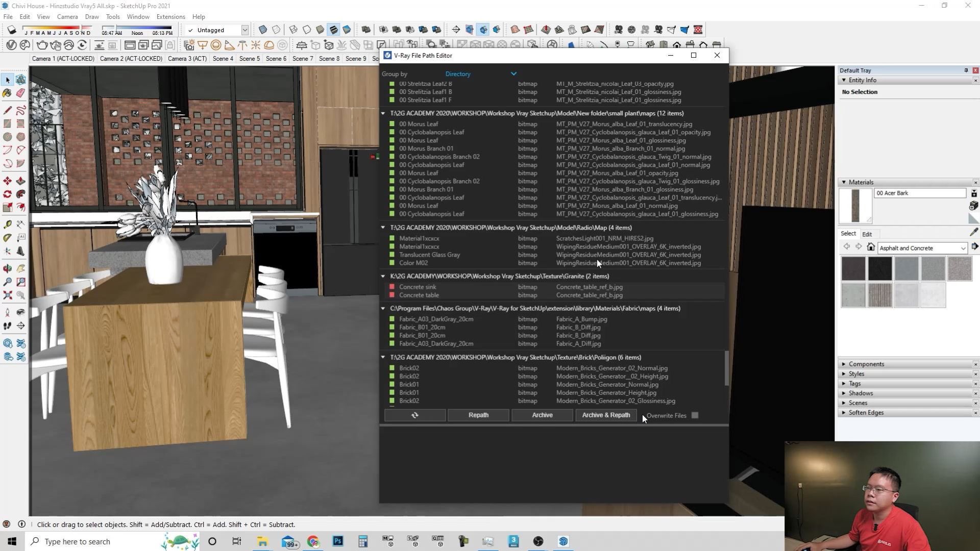
Task: Select the arrow Select tool
Action: click(x=8, y=80)
